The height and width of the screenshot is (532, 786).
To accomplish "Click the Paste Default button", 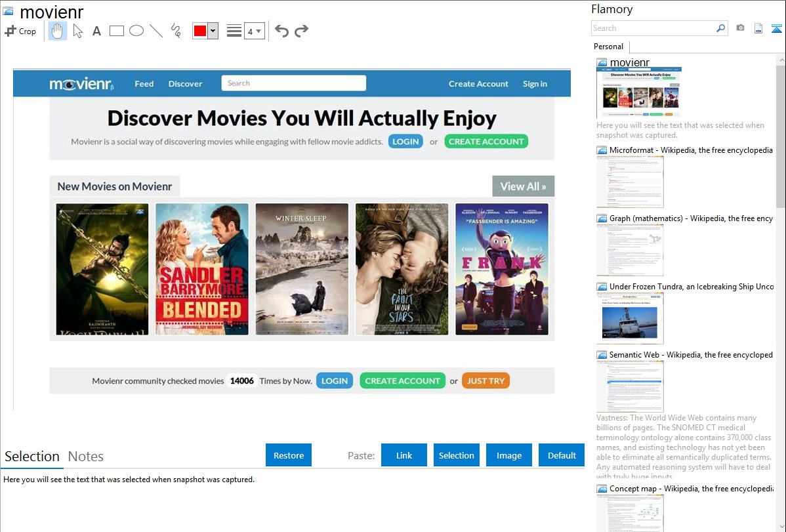I will coord(562,455).
